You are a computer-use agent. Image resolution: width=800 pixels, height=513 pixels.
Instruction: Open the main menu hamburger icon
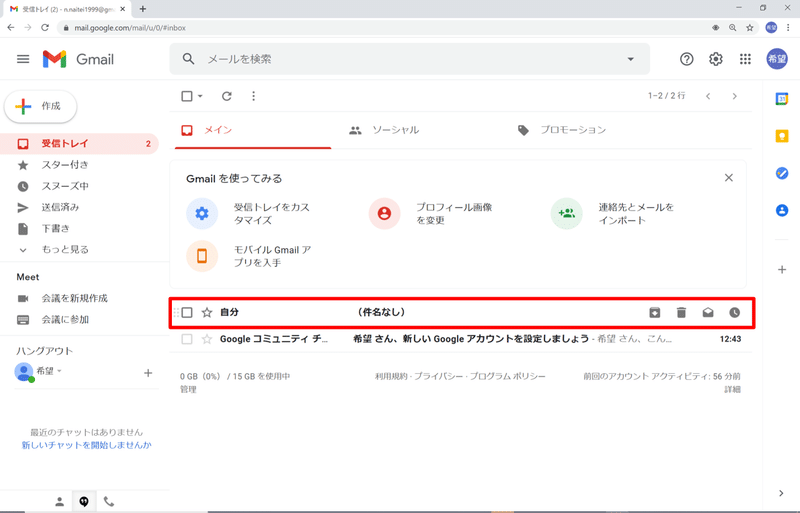pos(23,59)
